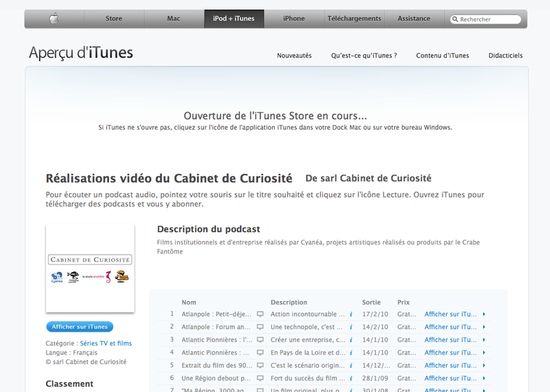Click video icon for Extrait du film des 90... row

point(260,365)
